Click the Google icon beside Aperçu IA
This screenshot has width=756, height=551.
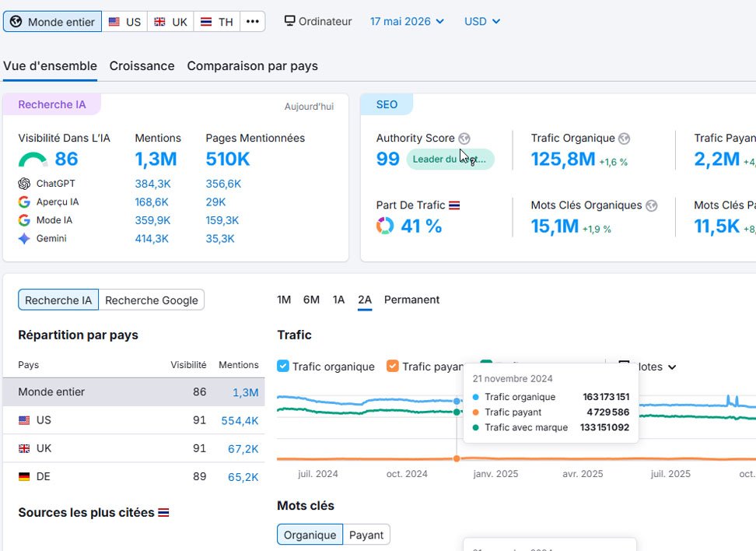click(x=24, y=202)
